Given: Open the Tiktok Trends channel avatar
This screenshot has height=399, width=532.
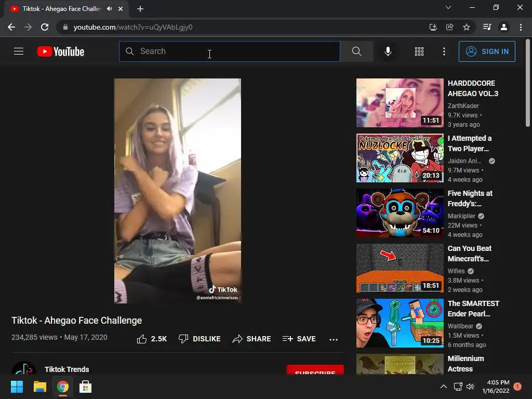Looking at the screenshot, I should coord(24,368).
